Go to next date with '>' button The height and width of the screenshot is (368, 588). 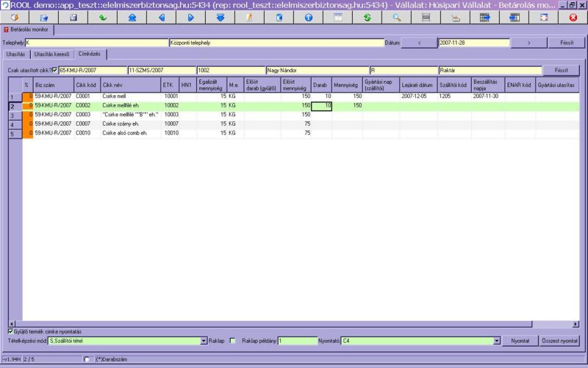pyautogui.click(x=530, y=43)
